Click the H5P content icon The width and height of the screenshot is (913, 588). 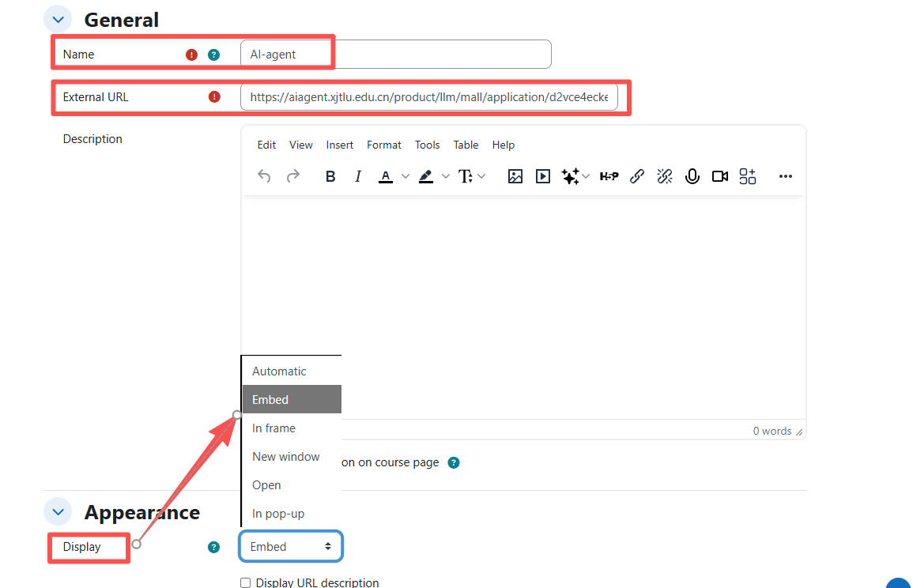(609, 176)
